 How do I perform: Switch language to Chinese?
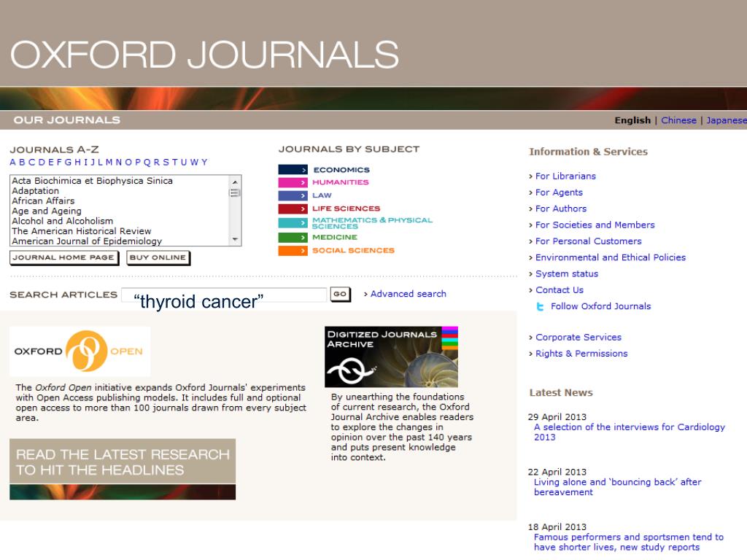coord(678,120)
